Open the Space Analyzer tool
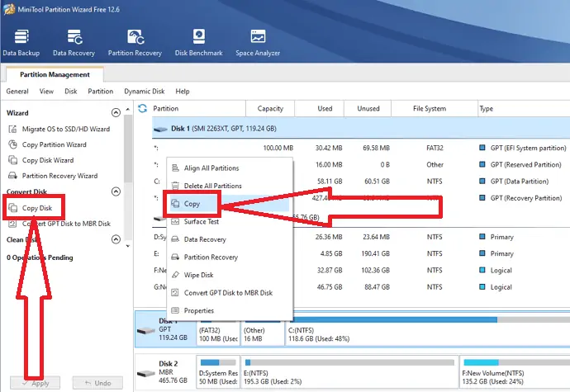 [x=258, y=43]
